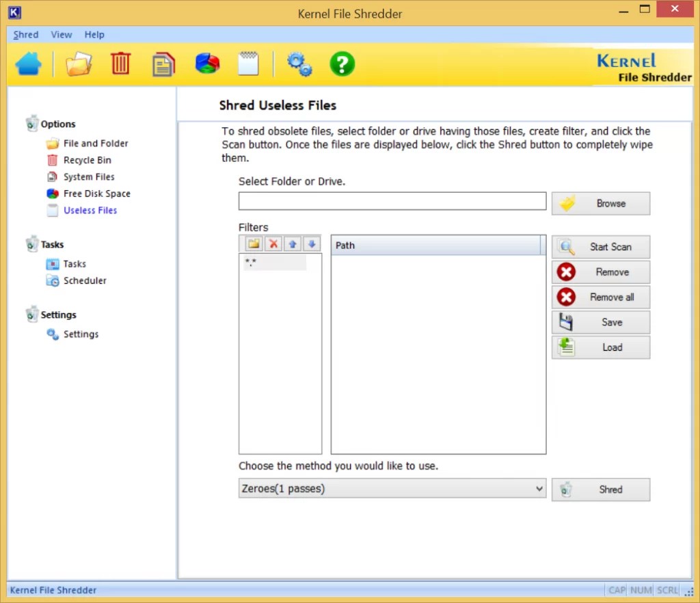
Task: Select File and Folder in sidebar
Action: click(96, 144)
